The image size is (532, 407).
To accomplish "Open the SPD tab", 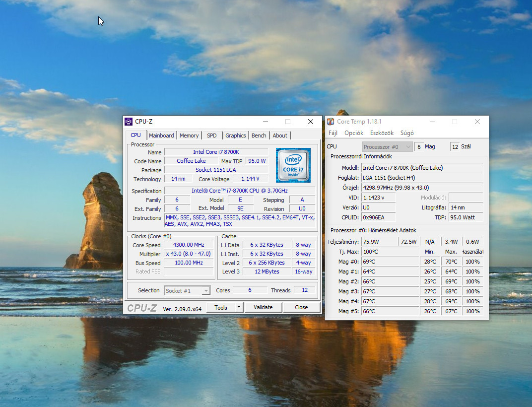I will pyautogui.click(x=212, y=136).
